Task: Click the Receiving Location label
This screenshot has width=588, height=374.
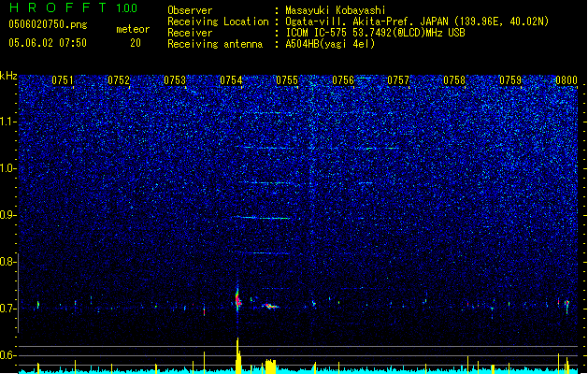Action: point(218,22)
